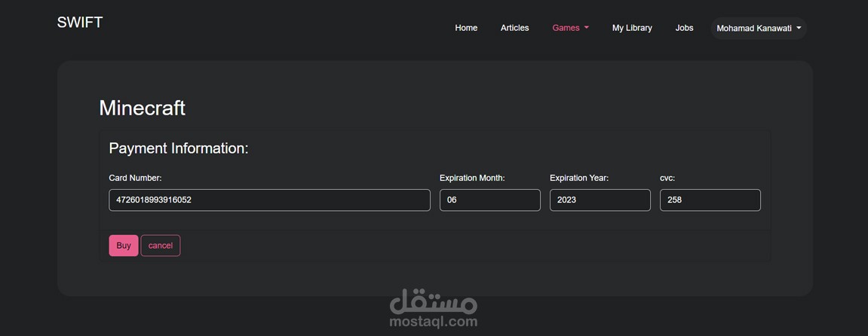Open My Library

(x=632, y=28)
